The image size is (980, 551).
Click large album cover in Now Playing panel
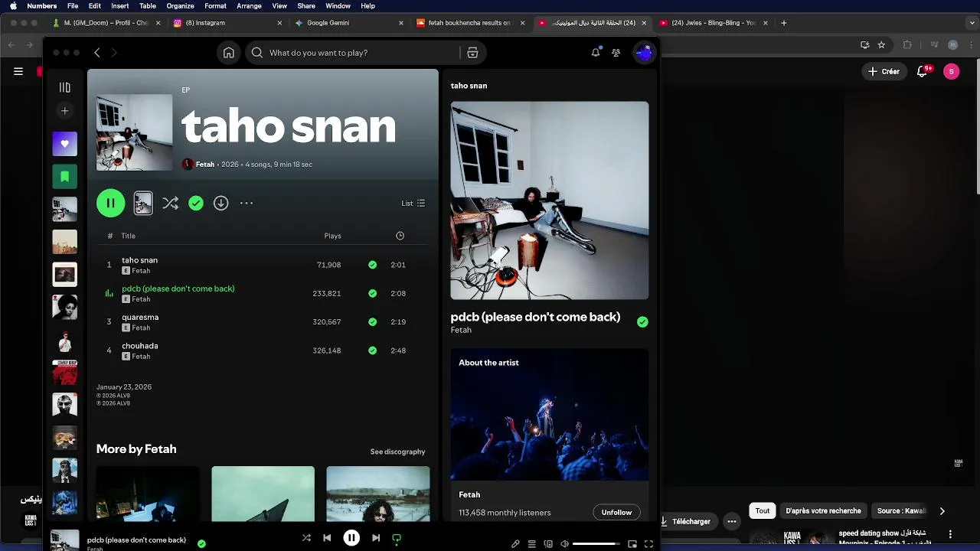pyautogui.click(x=550, y=201)
